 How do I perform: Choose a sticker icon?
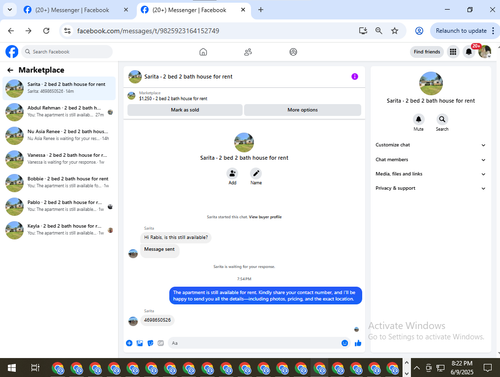[x=150, y=343]
